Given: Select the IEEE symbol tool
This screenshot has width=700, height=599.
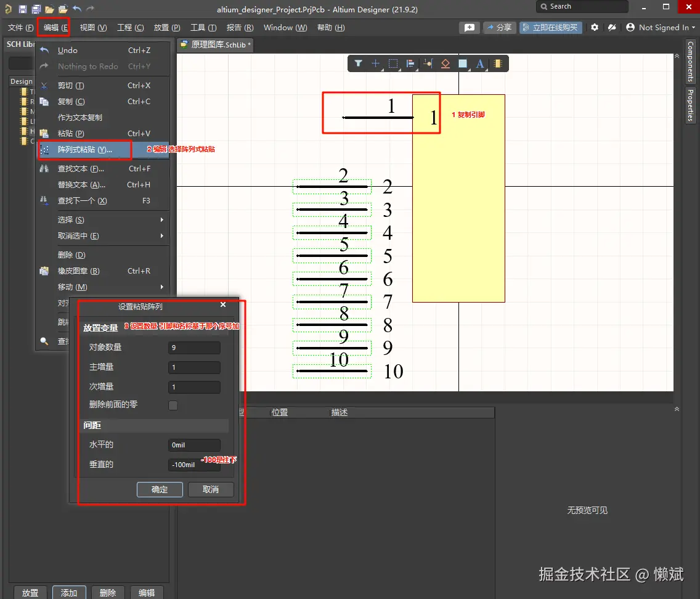Looking at the screenshot, I should [x=445, y=63].
